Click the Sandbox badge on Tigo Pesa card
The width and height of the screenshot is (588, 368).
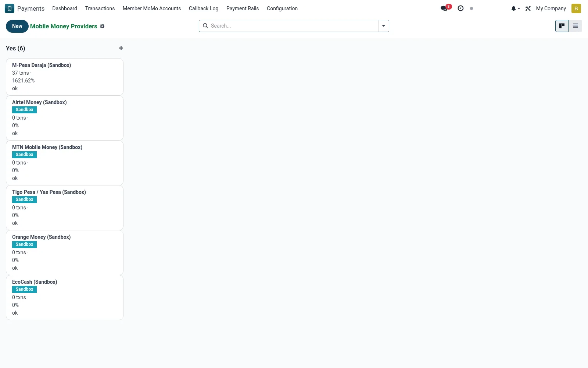(24, 199)
